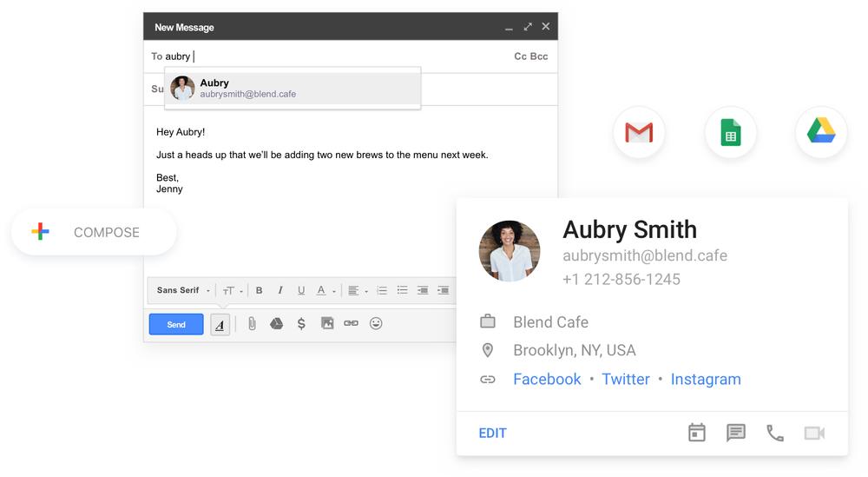
Task: Open the Sans Serif font dropdown
Action: coord(183,290)
